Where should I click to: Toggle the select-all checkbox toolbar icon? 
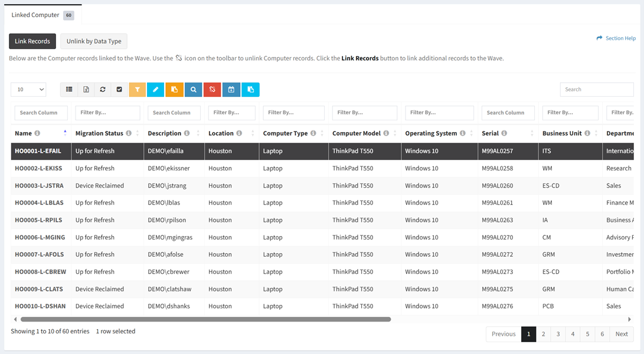[x=119, y=90]
